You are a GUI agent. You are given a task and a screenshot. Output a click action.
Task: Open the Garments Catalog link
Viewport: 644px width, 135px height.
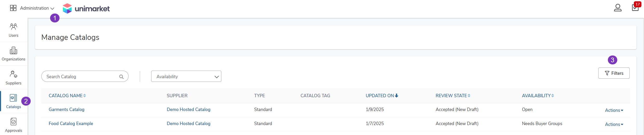tap(67, 109)
